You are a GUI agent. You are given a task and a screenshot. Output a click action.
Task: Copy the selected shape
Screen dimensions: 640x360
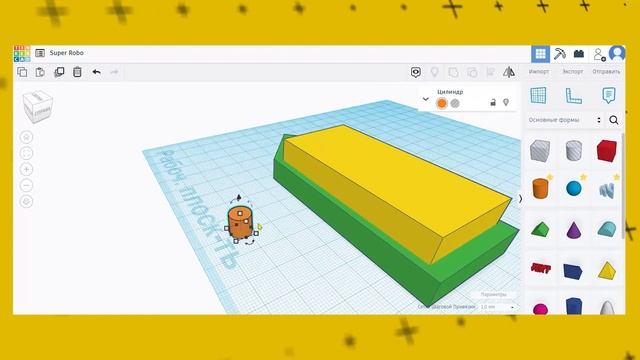pyautogui.click(x=22, y=72)
